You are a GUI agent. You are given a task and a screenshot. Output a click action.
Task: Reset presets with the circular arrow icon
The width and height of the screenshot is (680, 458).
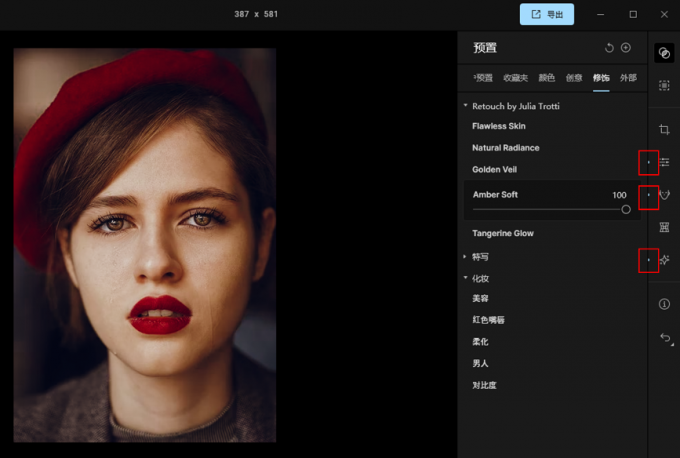coord(609,48)
